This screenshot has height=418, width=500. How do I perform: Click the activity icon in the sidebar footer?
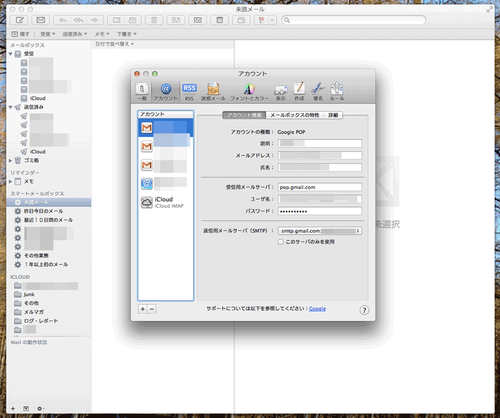tap(26, 408)
